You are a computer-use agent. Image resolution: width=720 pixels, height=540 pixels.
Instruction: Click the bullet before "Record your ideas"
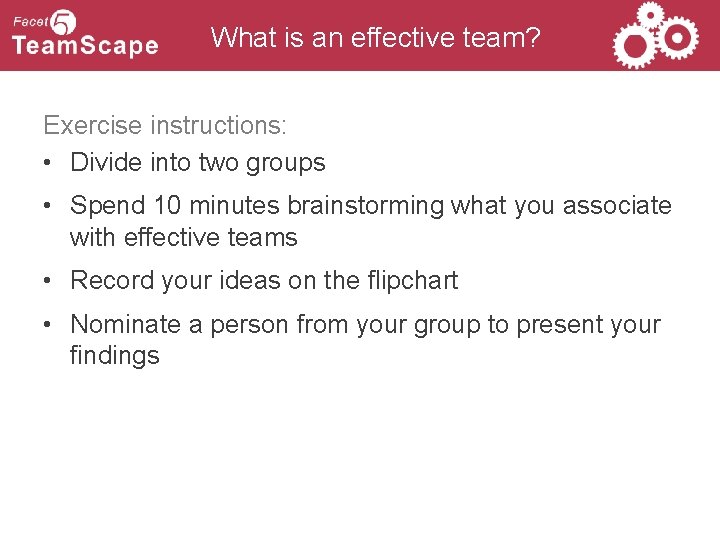[x=48, y=282]
